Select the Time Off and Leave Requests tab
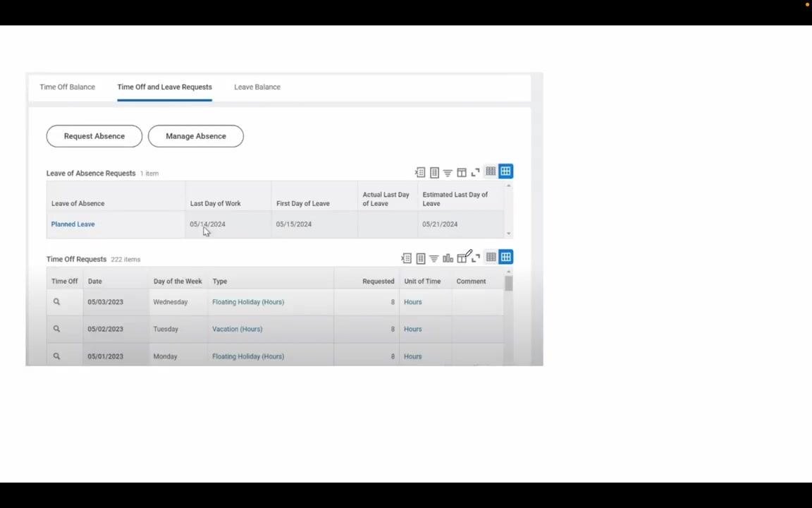This screenshot has height=508, width=812. (x=165, y=87)
